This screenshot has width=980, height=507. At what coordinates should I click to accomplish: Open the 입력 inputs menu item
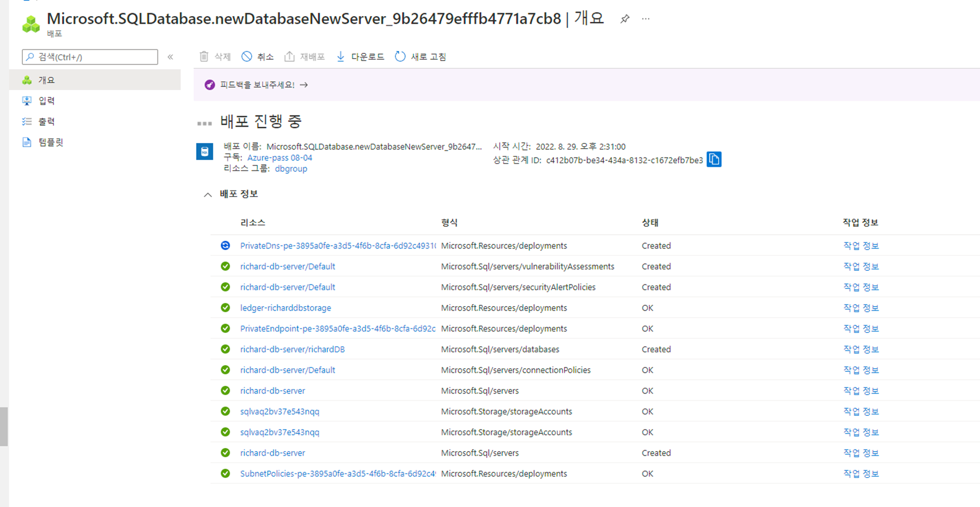[x=95, y=100]
